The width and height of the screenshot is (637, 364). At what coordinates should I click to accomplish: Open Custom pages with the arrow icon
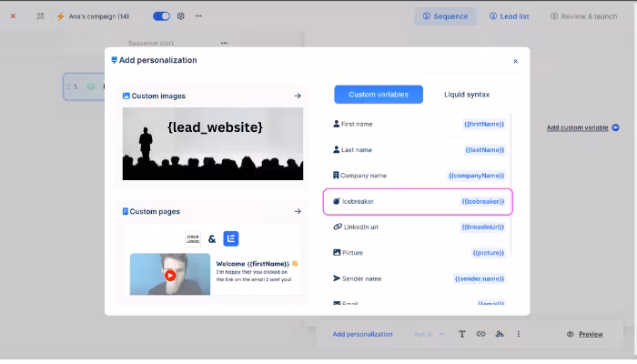click(298, 211)
